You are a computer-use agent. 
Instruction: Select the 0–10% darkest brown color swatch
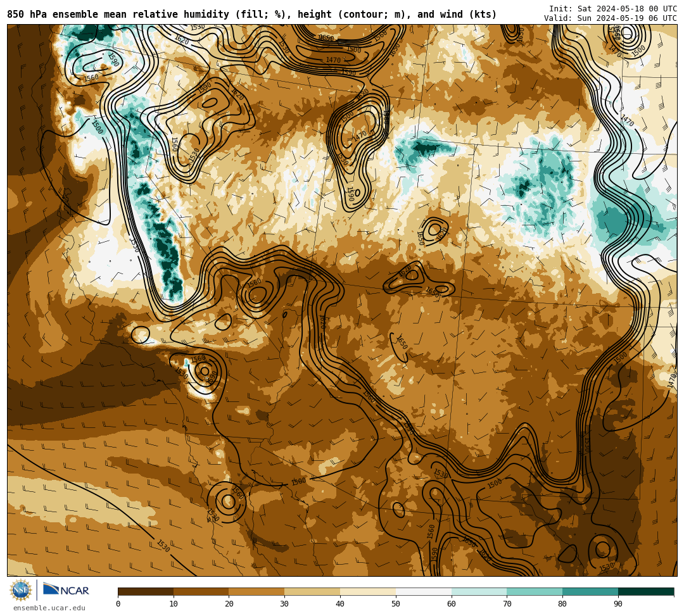(x=146, y=591)
